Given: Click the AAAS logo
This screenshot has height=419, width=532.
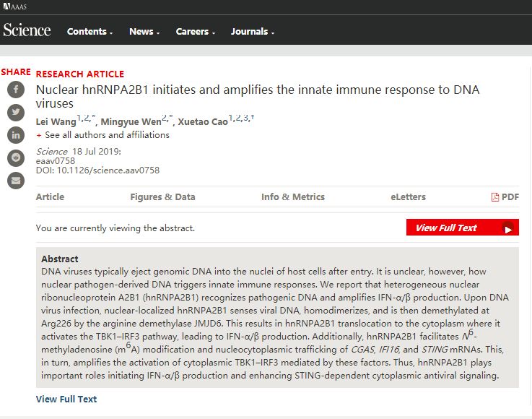Looking at the screenshot, I should [x=14, y=7].
